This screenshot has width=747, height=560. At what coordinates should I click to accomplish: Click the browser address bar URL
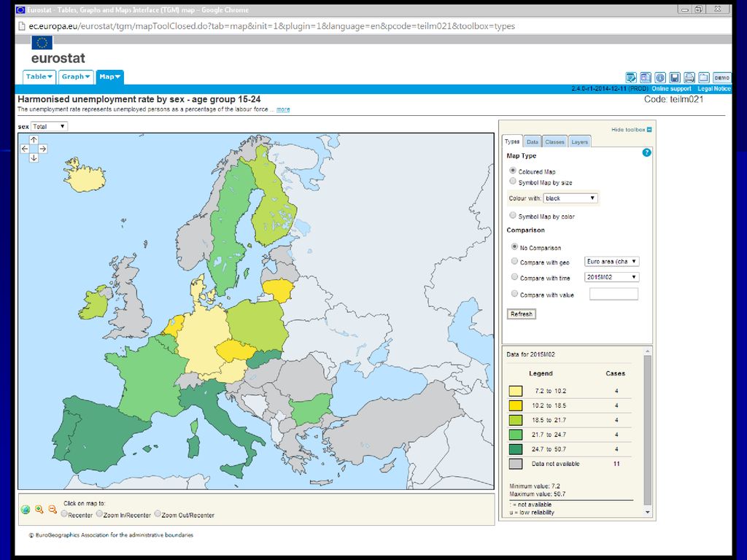tap(271, 26)
